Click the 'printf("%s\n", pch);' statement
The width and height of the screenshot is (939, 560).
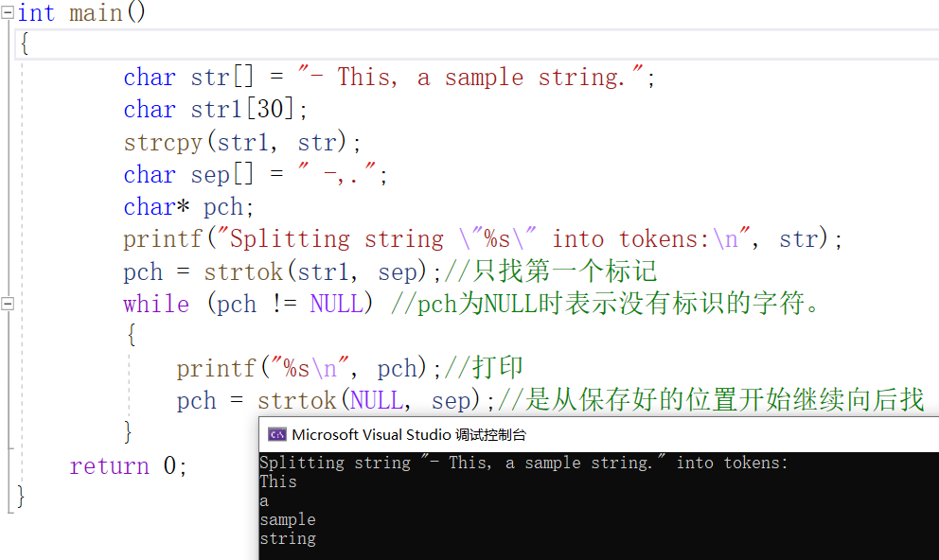point(309,369)
